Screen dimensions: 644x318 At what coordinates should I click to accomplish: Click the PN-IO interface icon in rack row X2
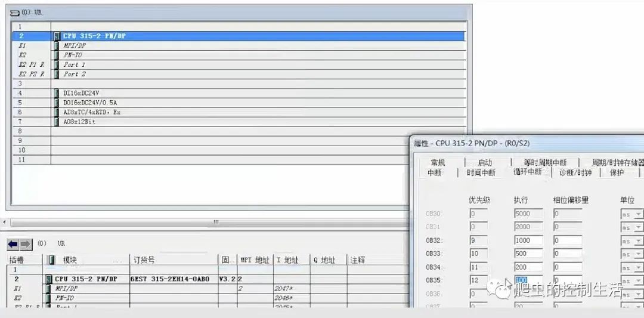(56, 55)
